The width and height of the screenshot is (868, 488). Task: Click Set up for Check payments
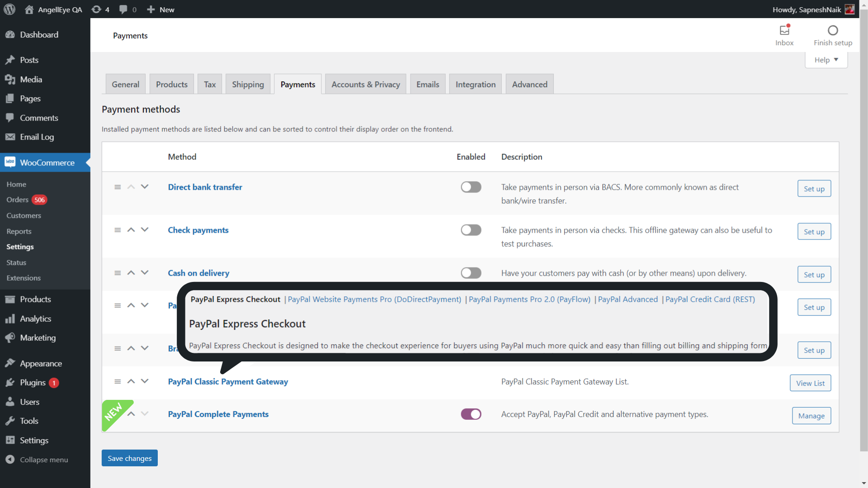tap(814, 232)
